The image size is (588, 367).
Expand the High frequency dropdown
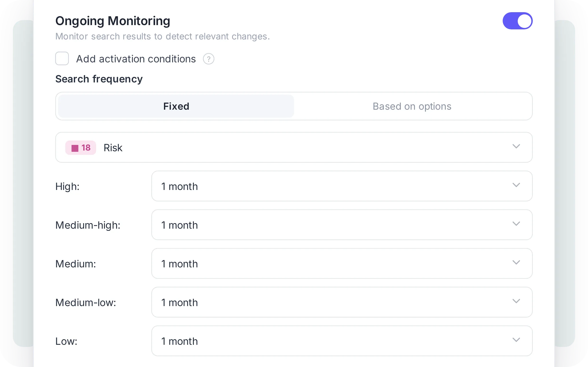click(342, 186)
